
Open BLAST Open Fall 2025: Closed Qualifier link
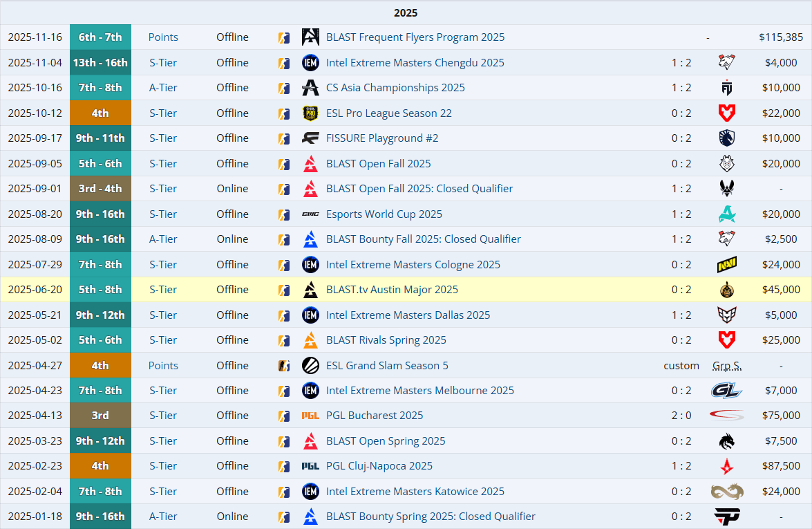coord(419,189)
